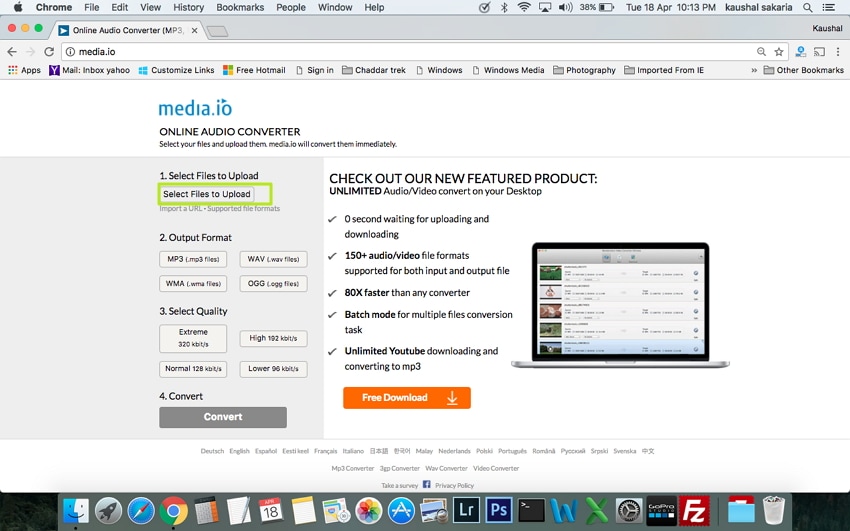Open Lightroom from the Dock
850x531 pixels.
coord(466,511)
